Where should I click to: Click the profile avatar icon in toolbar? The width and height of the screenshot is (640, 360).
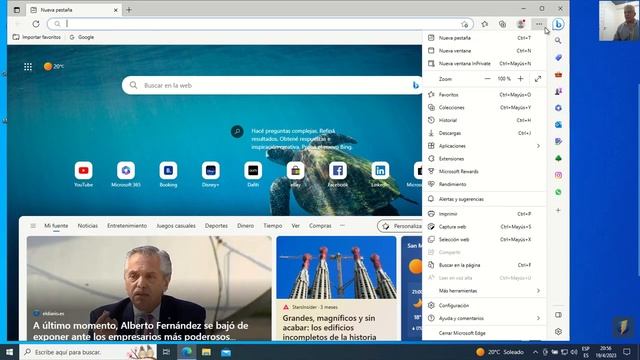point(521,24)
